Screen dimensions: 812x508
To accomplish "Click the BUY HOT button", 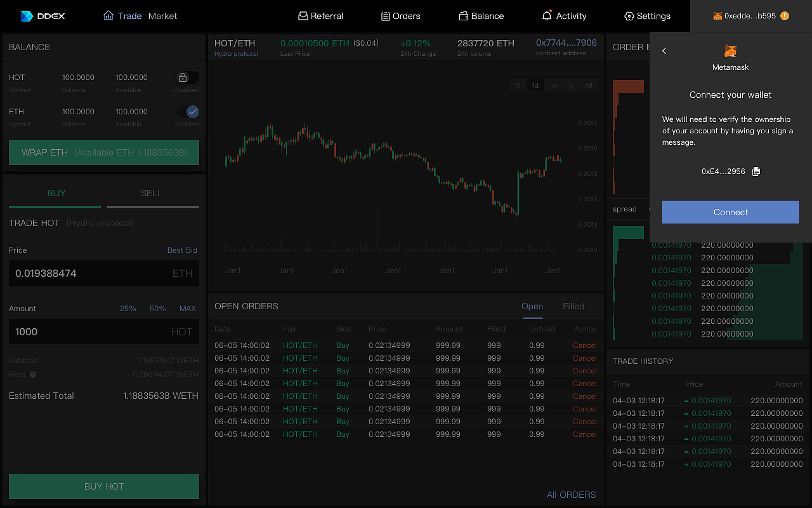I will (104, 486).
